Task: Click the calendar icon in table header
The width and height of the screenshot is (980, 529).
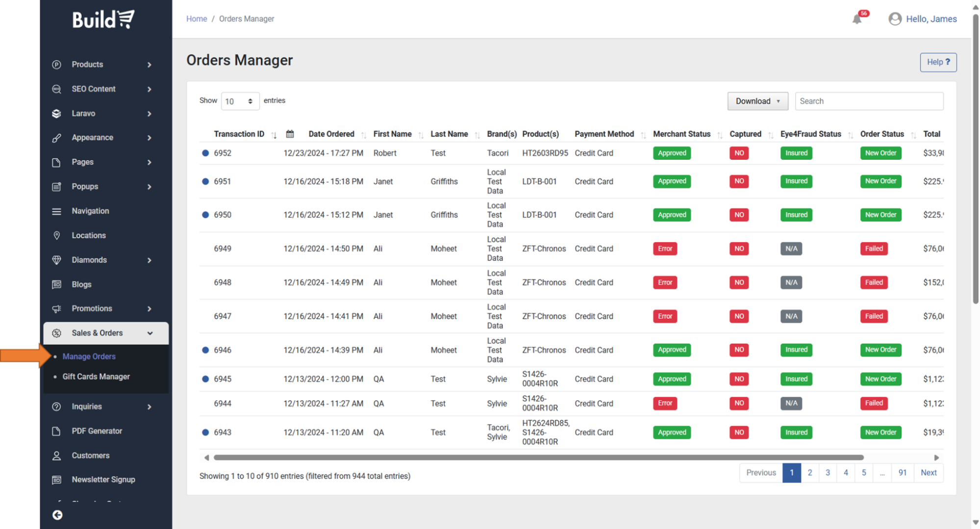Action: tap(290, 134)
